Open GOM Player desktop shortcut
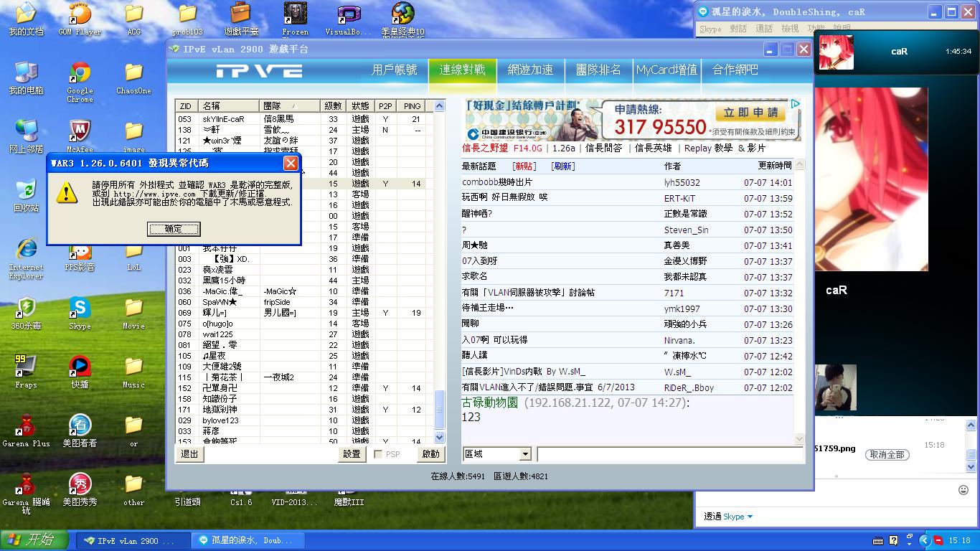Viewport: 980px width, 551px height. (x=80, y=16)
